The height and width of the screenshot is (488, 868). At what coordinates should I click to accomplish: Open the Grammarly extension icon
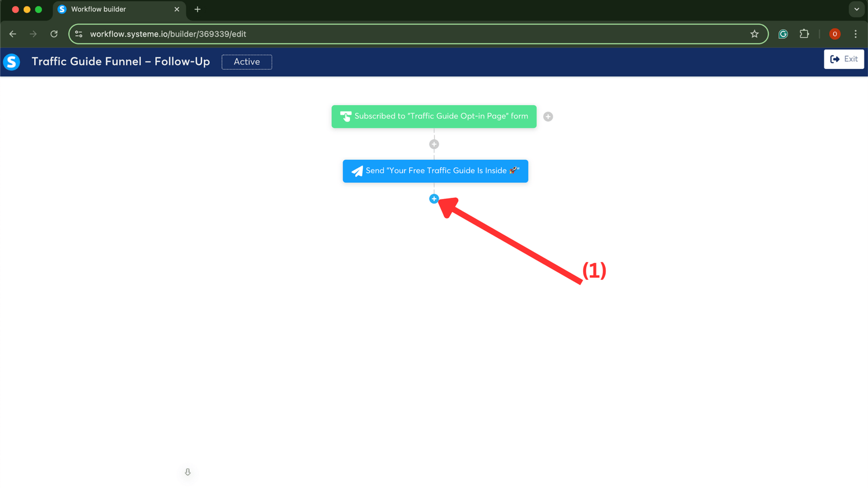pyautogui.click(x=783, y=34)
